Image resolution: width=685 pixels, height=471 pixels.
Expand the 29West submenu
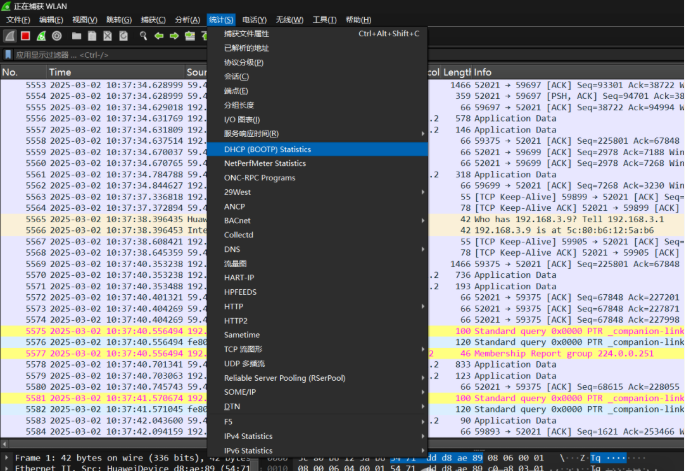[x=317, y=192]
